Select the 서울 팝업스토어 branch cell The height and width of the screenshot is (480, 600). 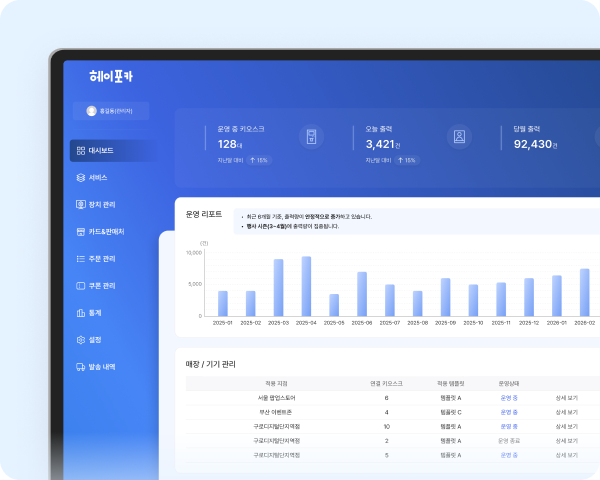[x=276, y=398]
